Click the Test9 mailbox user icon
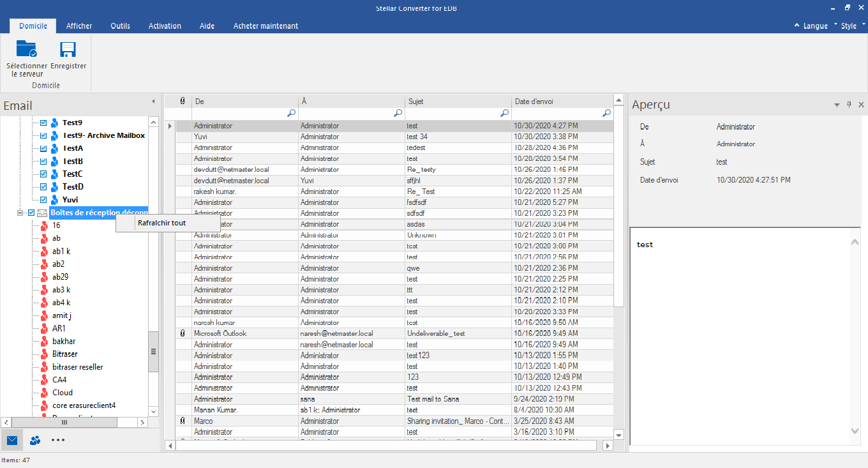 click(55, 123)
